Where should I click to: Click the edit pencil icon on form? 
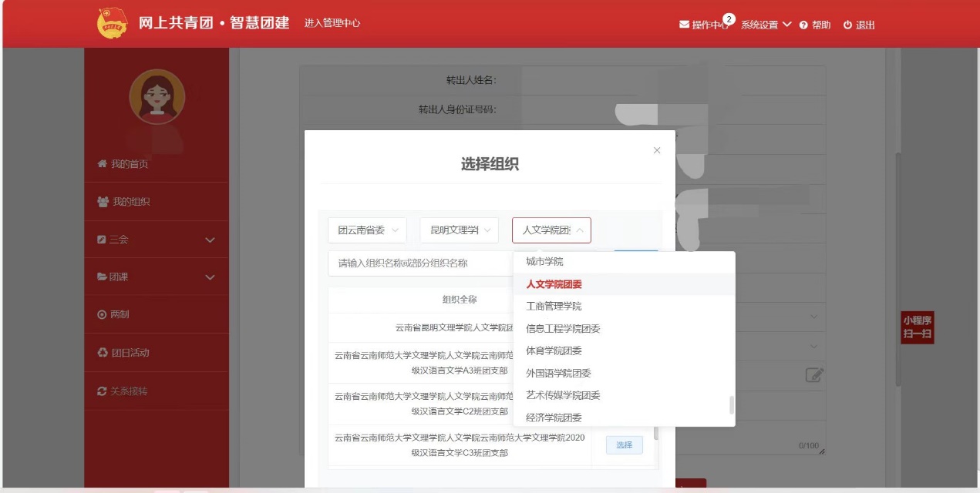(x=814, y=374)
